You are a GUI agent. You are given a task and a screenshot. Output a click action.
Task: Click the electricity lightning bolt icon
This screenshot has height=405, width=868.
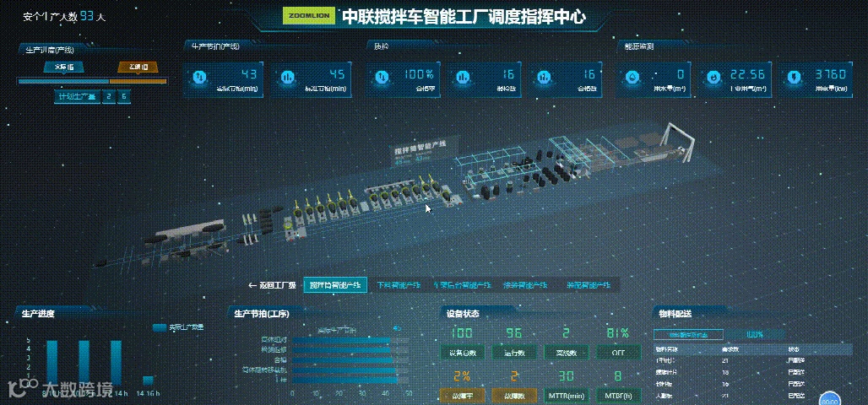[795, 78]
